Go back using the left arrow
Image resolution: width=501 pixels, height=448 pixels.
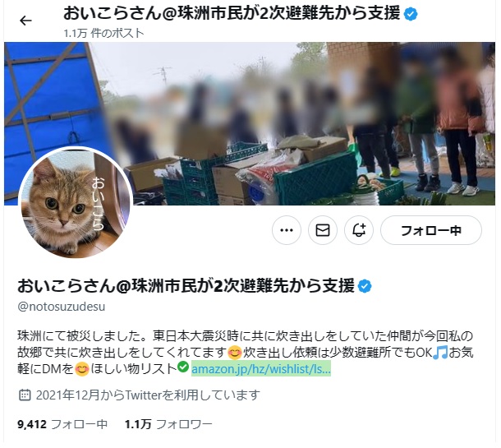pos(25,21)
